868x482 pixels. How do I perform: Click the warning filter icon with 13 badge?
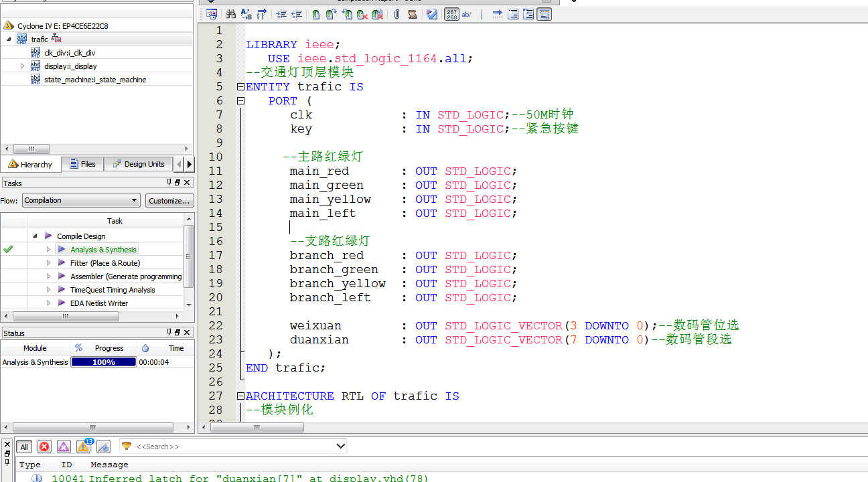84,447
